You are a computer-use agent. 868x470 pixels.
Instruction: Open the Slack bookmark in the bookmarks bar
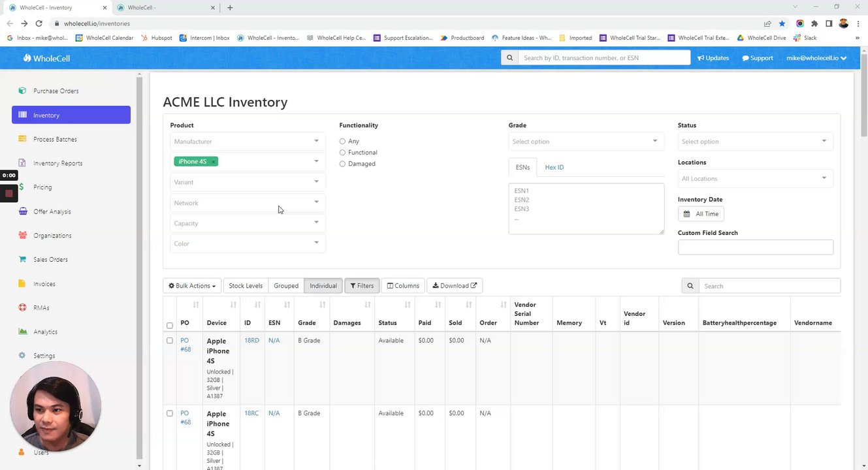[x=805, y=38]
